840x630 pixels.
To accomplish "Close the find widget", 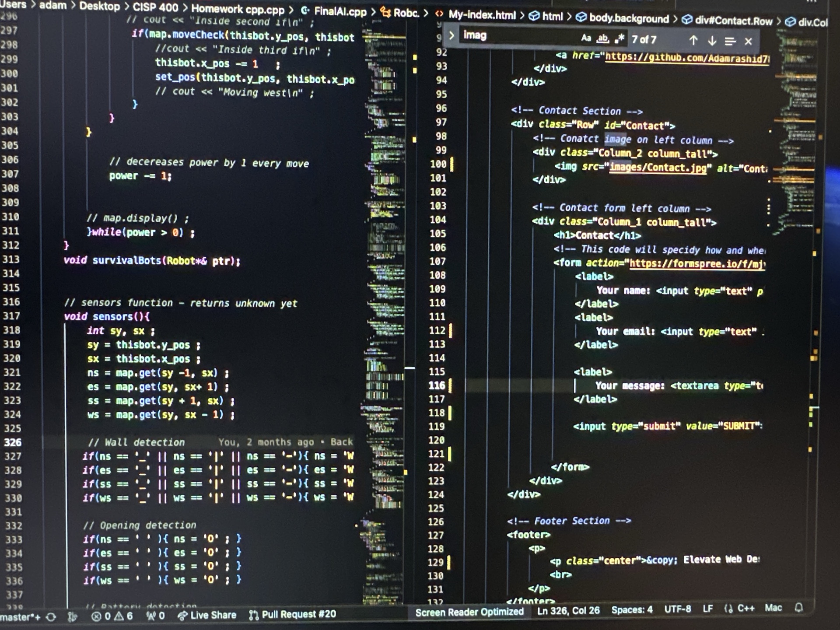I will tap(748, 42).
